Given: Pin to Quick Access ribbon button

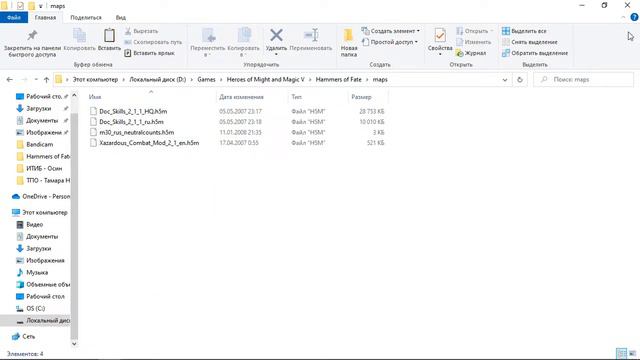Looking at the screenshot, I should click(x=32, y=42).
